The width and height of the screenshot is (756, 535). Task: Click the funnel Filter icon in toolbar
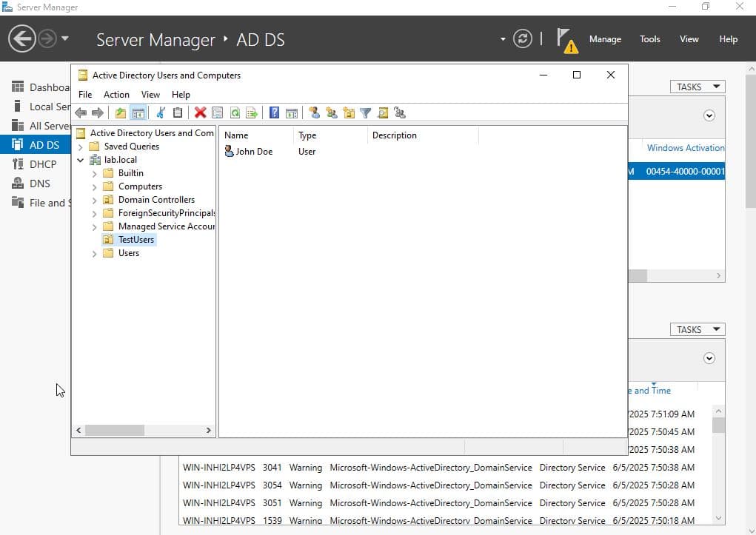[x=365, y=112]
